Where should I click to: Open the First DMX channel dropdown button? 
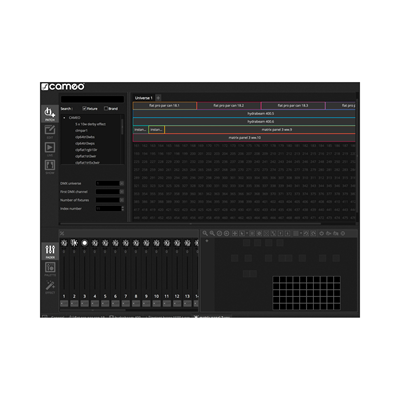[x=122, y=192]
